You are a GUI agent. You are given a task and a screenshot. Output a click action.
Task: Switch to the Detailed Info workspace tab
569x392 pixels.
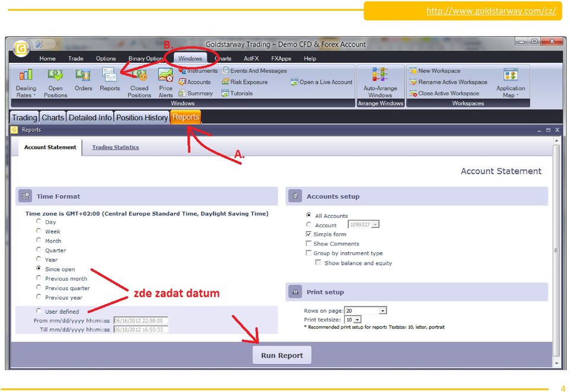click(x=90, y=117)
